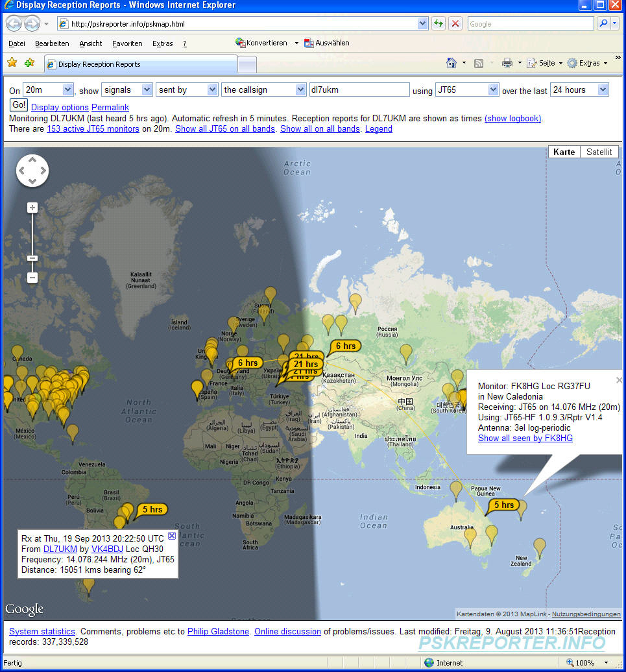Open the Philip Gladstone link
The height and width of the screenshot is (672, 626).
pos(218,631)
